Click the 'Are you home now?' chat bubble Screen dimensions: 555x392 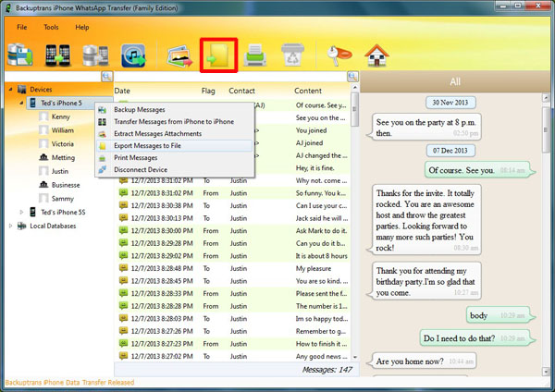(422, 361)
